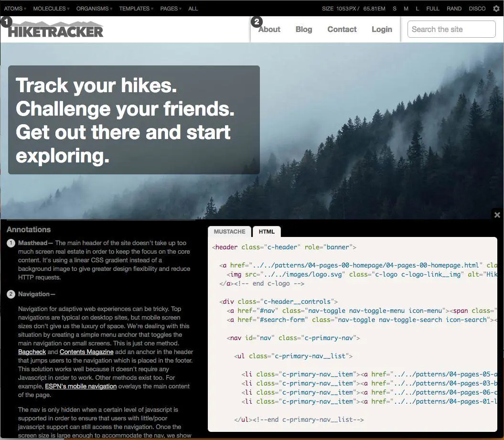Expand the Molecules dropdown menu
This screenshot has height=440, width=504.
click(x=51, y=9)
